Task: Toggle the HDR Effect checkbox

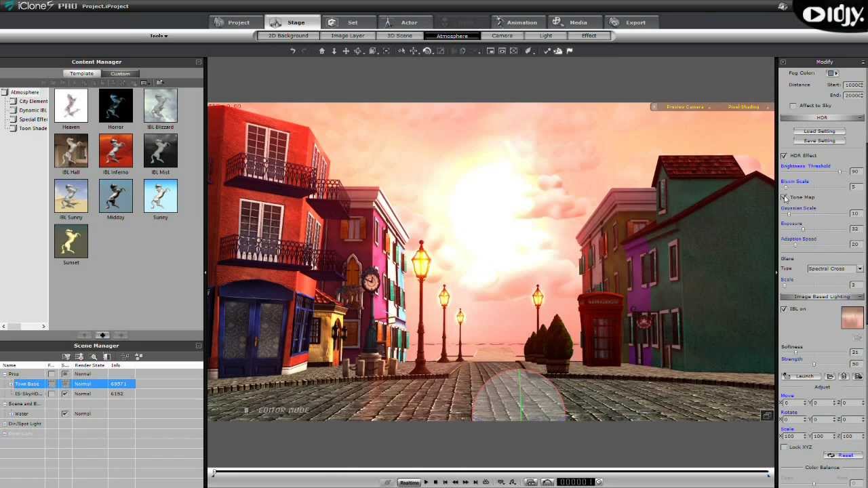Action: click(784, 156)
